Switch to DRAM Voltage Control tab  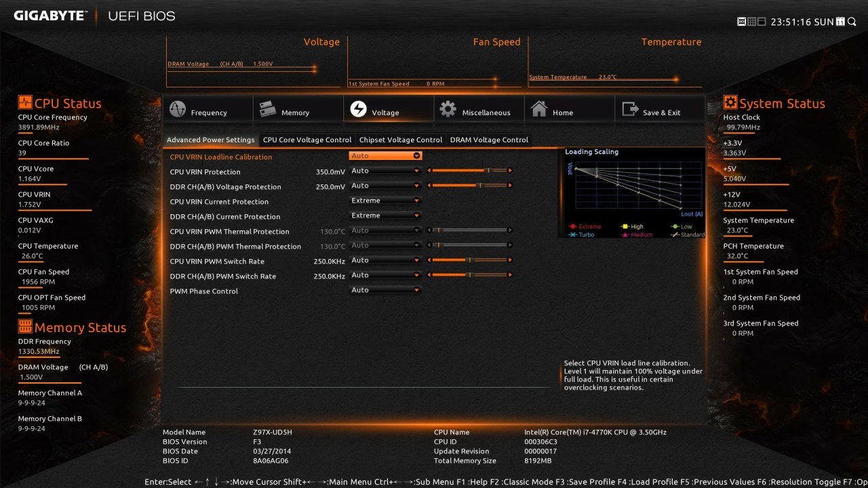pyautogui.click(x=489, y=140)
